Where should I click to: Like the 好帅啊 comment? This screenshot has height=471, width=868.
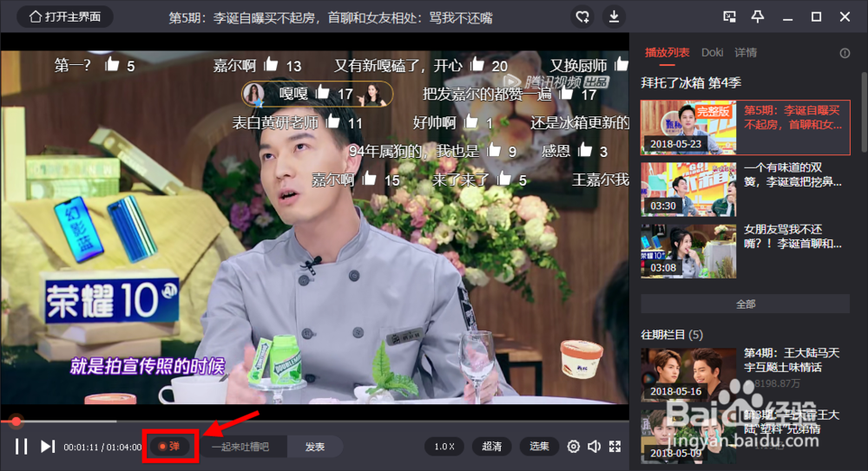471,121
